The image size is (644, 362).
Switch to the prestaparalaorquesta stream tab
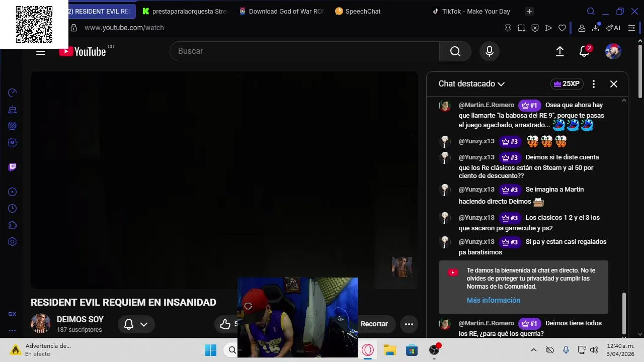click(184, 11)
